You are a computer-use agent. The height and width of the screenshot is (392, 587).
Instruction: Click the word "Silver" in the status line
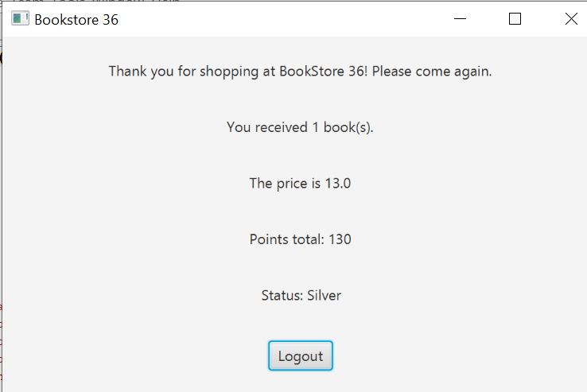pos(324,296)
